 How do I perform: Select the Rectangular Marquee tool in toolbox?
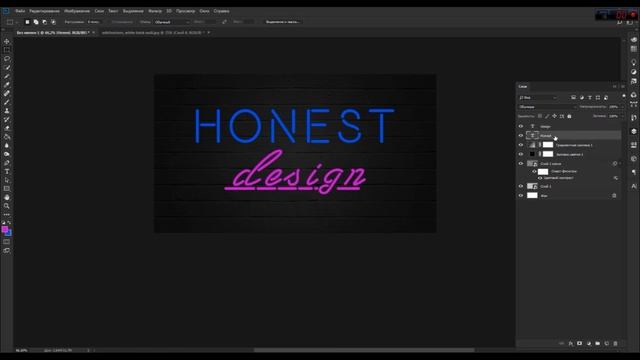7,50
